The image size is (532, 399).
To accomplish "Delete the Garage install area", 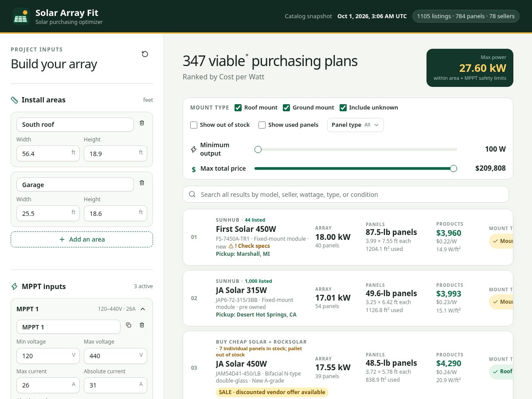I will 142,183.
